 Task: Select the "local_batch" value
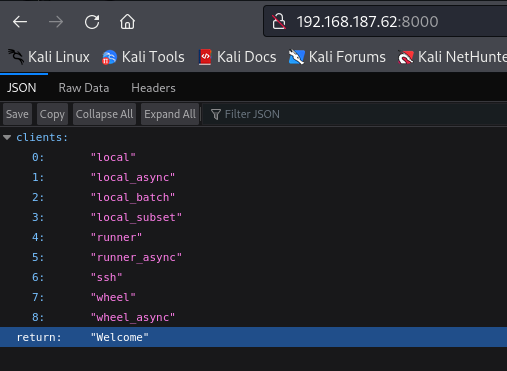pyautogui.click(x=133, y=197)
